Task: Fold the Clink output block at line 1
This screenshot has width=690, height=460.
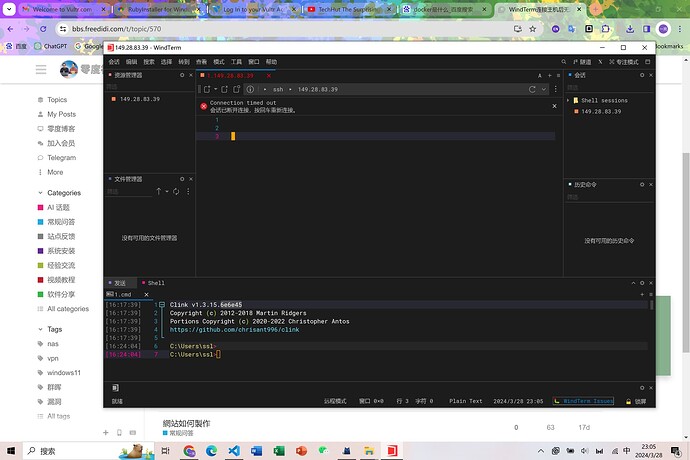Action: coord(162,305)
